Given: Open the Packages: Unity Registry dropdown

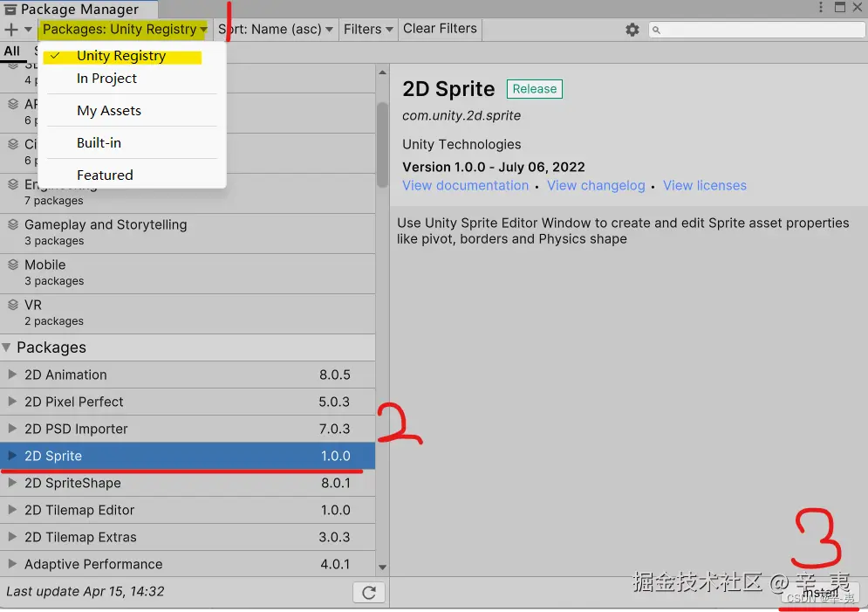Looking at the screenshot, I should tap(125, 30).
